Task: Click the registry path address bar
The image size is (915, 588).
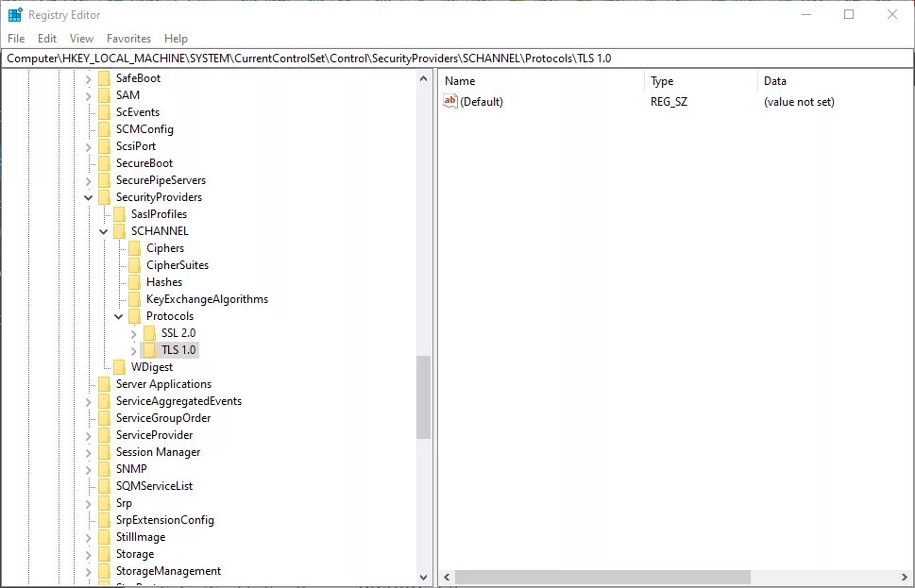Action: click(x=457, y=59)
